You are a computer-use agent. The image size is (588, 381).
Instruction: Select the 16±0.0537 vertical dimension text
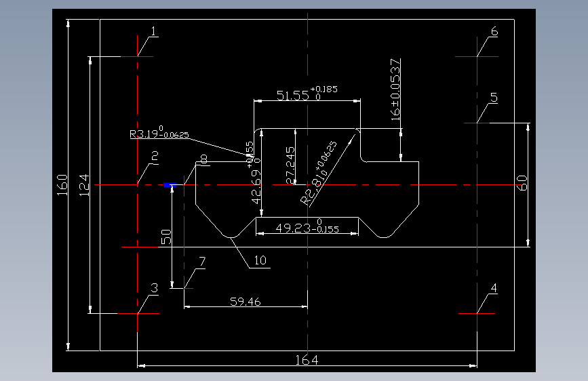point(395,89)
